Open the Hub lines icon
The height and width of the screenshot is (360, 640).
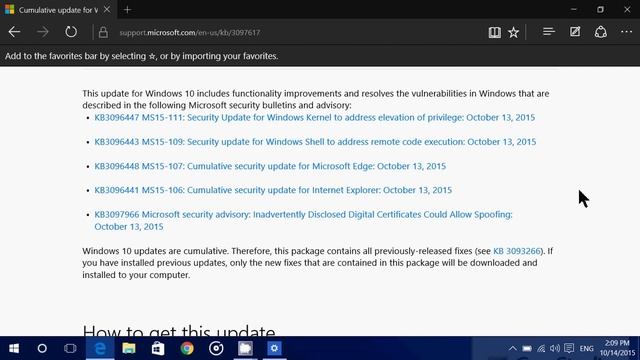click(549, 32)
